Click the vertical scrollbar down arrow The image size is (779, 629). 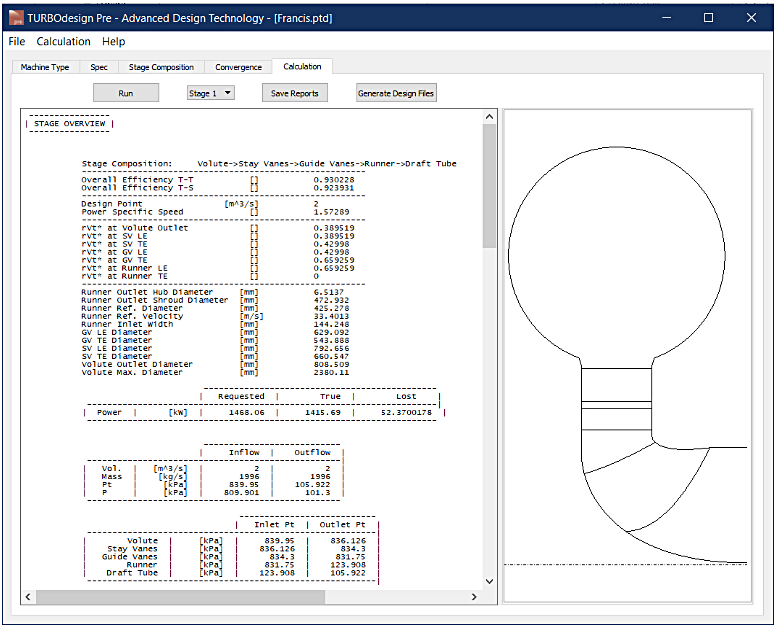(x=489, y=581)
